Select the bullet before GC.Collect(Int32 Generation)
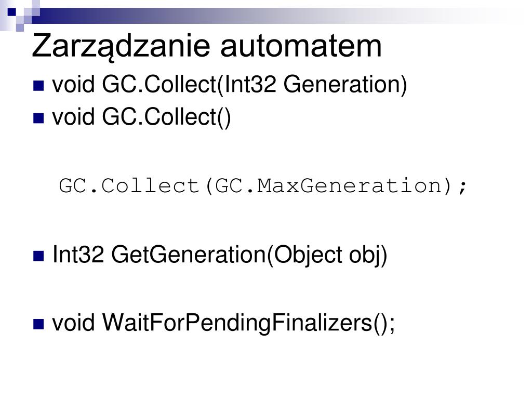Screen dimensions: 532x399 pyautogui.click(x=38, y=86)
